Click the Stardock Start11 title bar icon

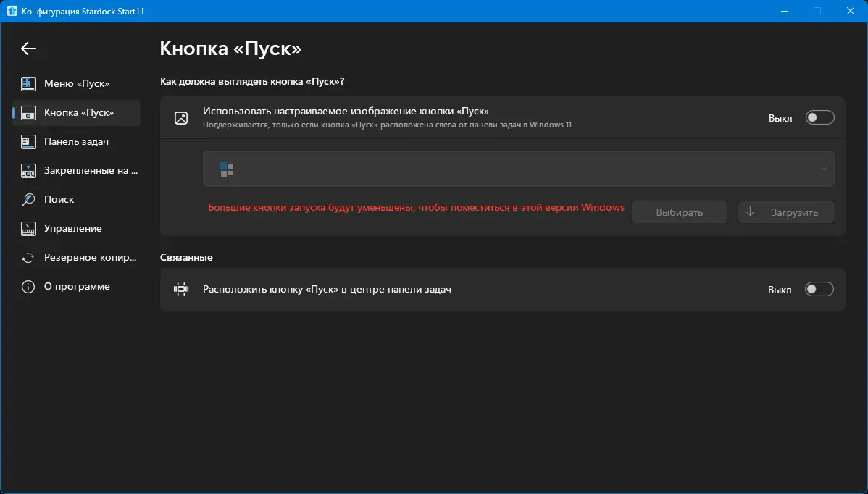12,11
